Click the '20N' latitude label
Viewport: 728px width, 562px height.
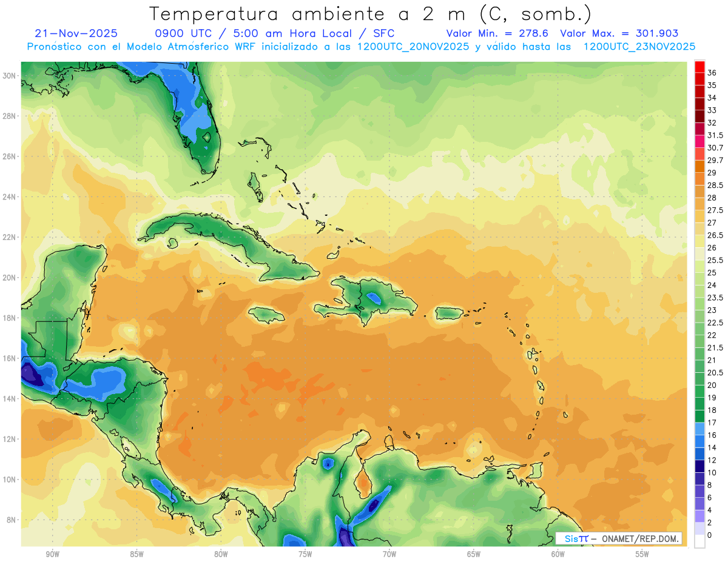[x=10, y=277]
